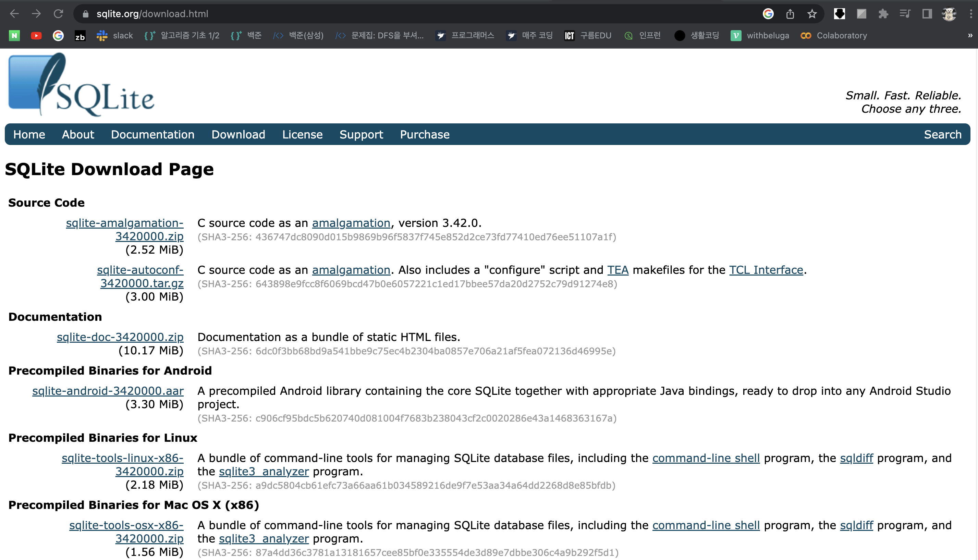Click Search in the navigation bar
The height and width of the screenshot is (560, 978).
(x=942, y=134)
